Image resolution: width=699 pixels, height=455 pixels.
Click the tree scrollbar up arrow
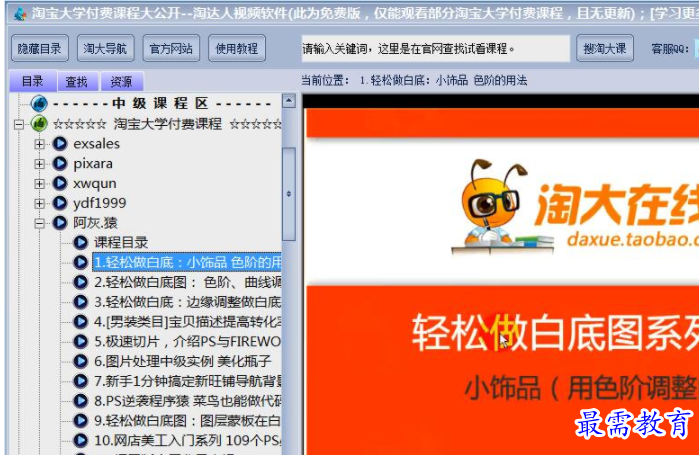pos(289,101)
